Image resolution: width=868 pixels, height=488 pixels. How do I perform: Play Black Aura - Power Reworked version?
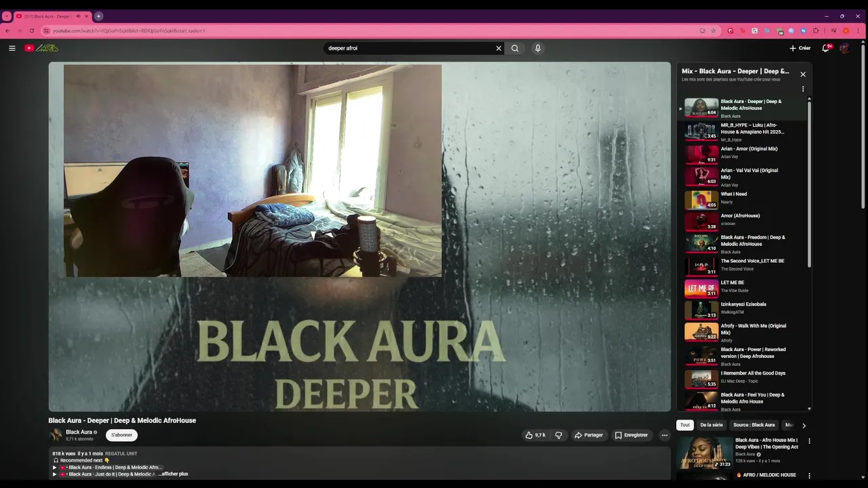[744, 356]
